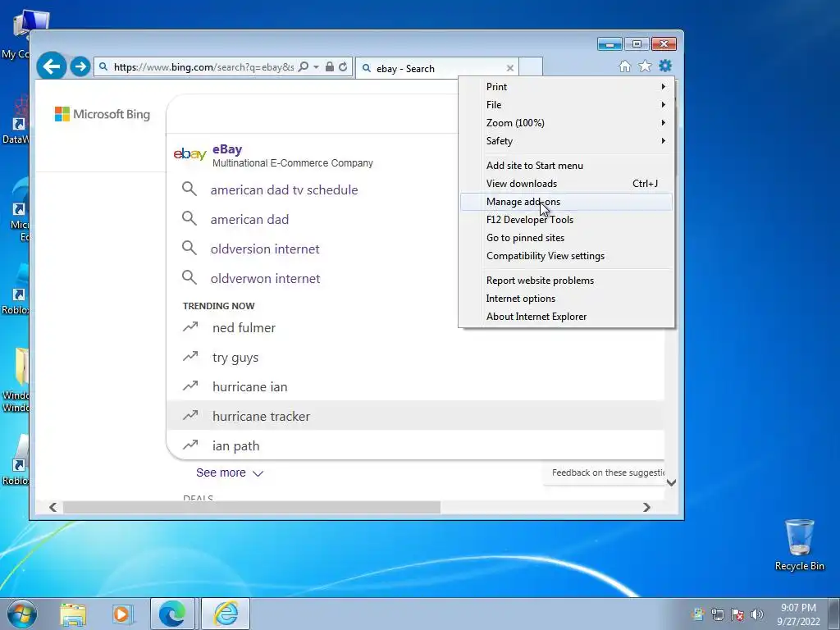Select View downloads menu entry

point(566,184)
